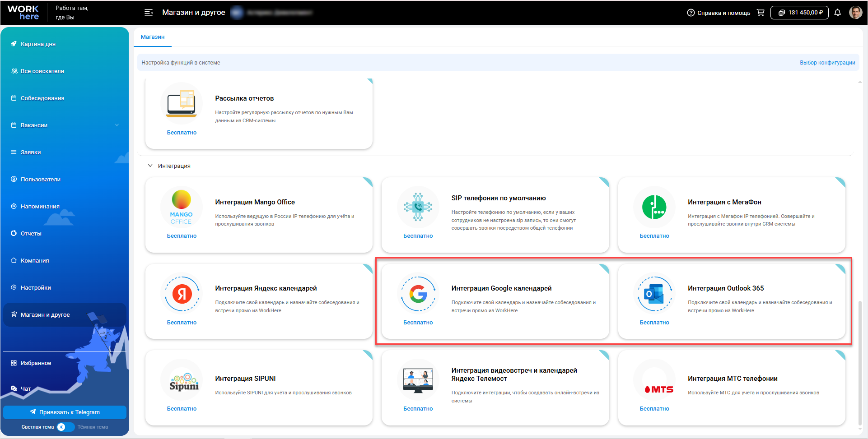The image size is (868, 439).
Task: Click Бесплатно under МТС телефонии
Action: tap(654, 409)
